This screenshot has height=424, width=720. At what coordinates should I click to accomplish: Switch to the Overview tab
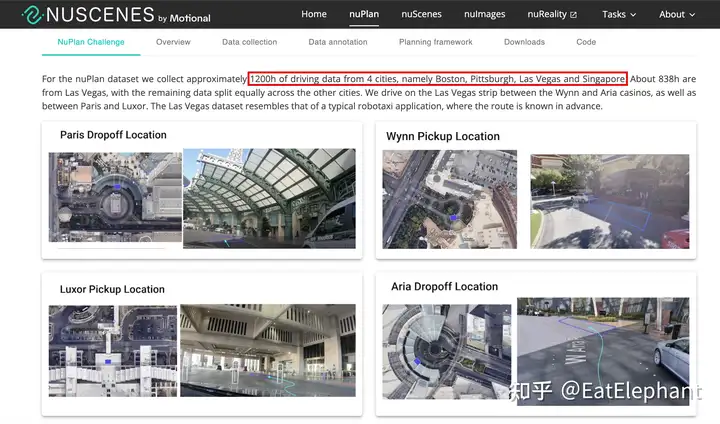[173, 42]
